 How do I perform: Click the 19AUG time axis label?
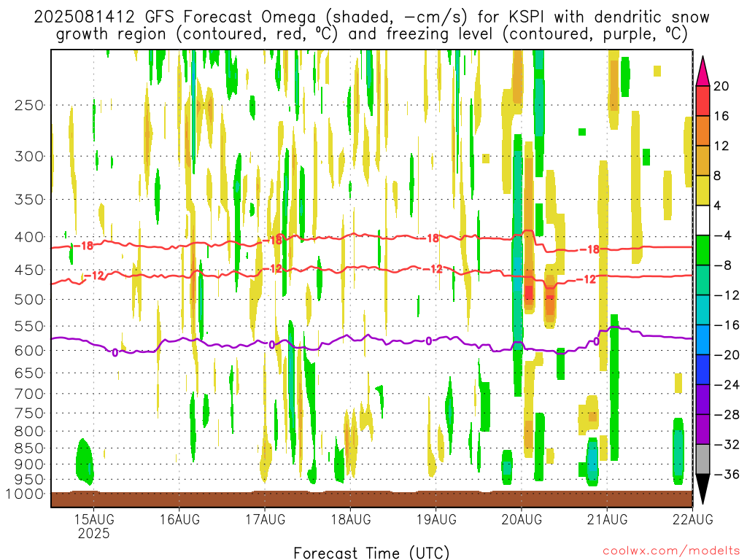click(x=436, y=519)
